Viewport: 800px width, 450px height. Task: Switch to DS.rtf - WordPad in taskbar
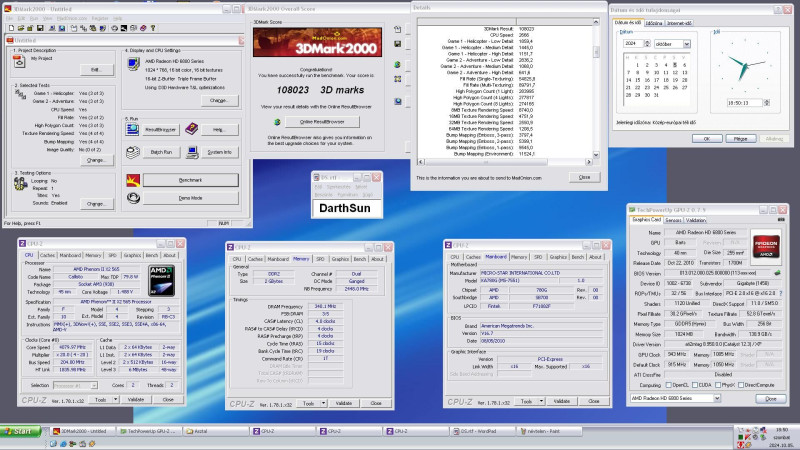481,431
